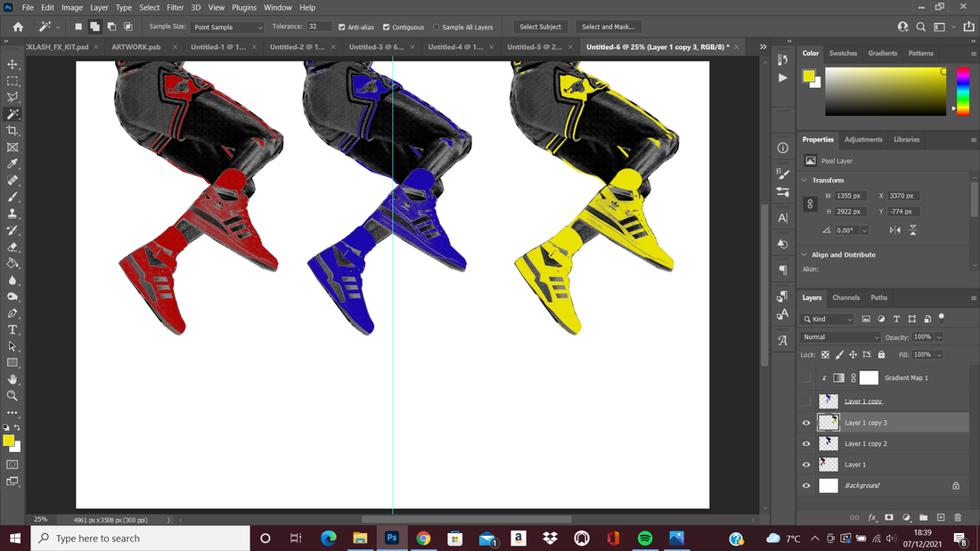This screenshot has height=551, width=980.
Task: Click the Select Subject button
Action: click(x=540, y=27)
